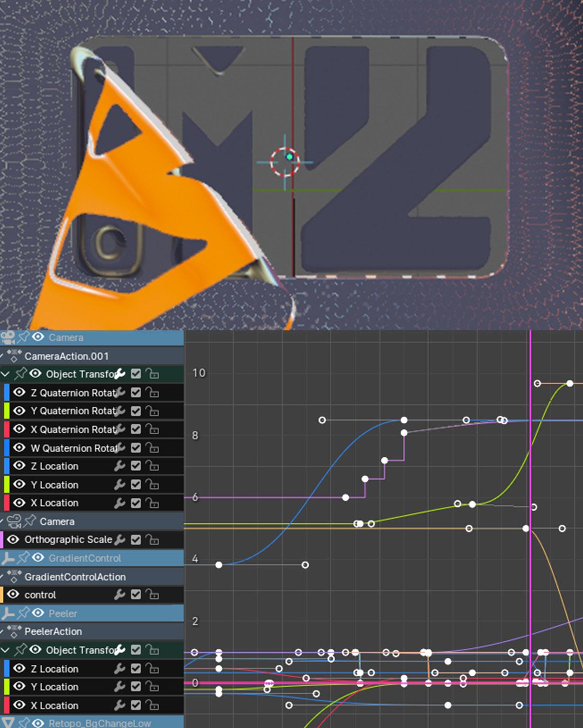Select the GradientControlAction row

[x=91, y=576]
